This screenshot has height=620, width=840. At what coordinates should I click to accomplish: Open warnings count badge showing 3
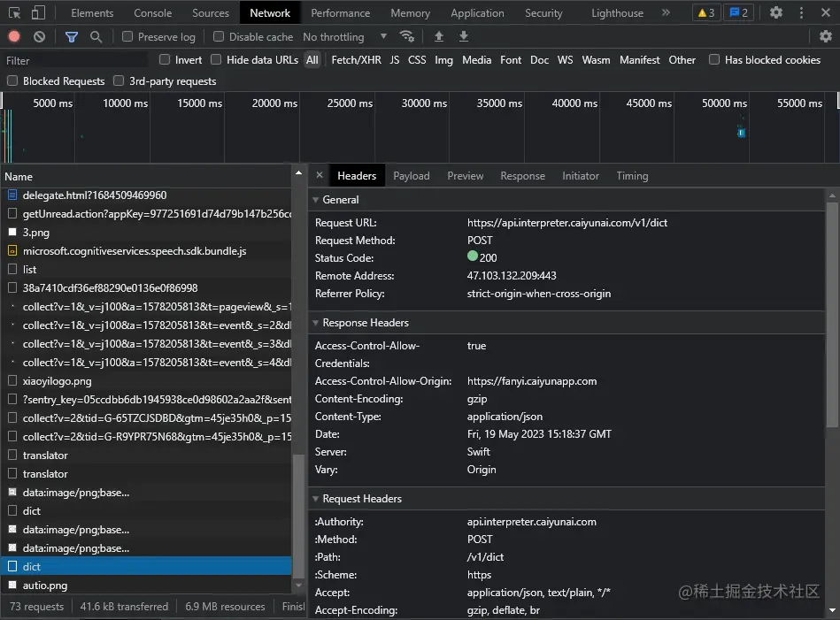click(706, 12)
